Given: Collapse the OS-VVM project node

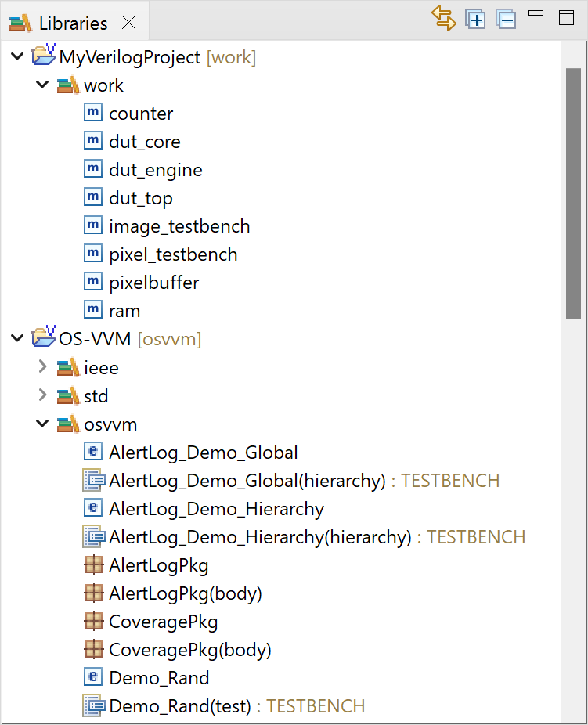Looking at the screenshot, I should [17, 338].
